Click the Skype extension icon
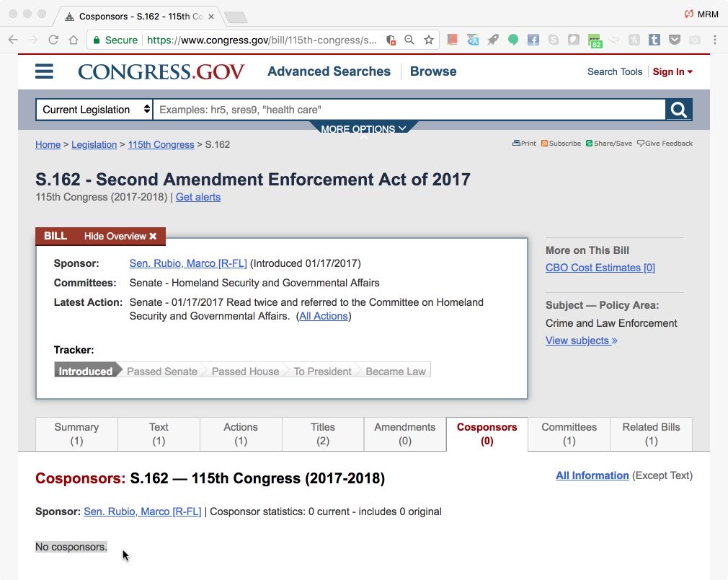The image size is (728, 580). (x=554, y=40)
